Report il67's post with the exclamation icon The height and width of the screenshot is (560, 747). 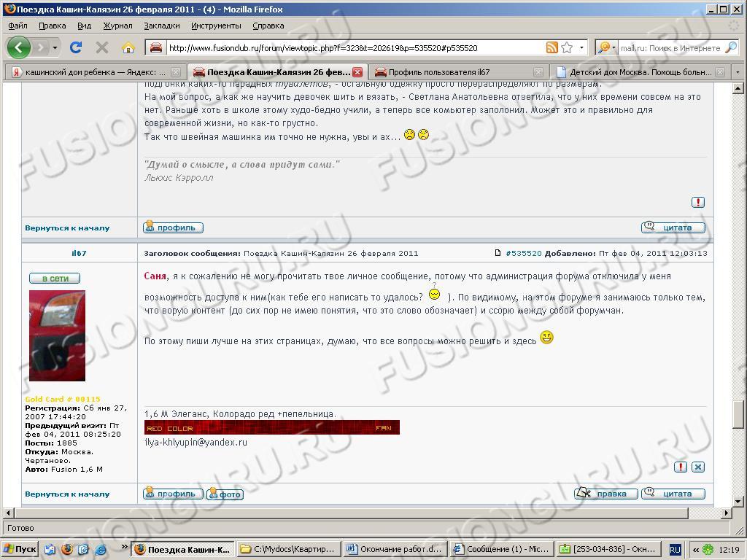tap(681, 467)
